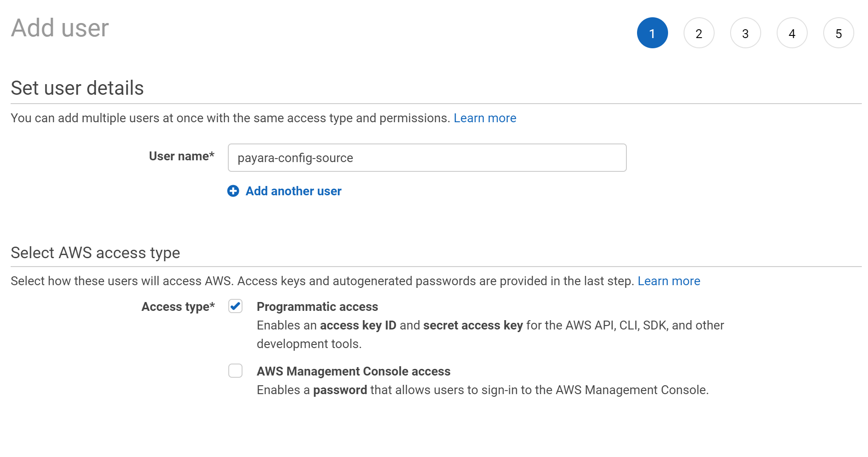This screenshot has width=868, height=457.
Task: Click the step 4 progress circle
Action: coord(792,33)
